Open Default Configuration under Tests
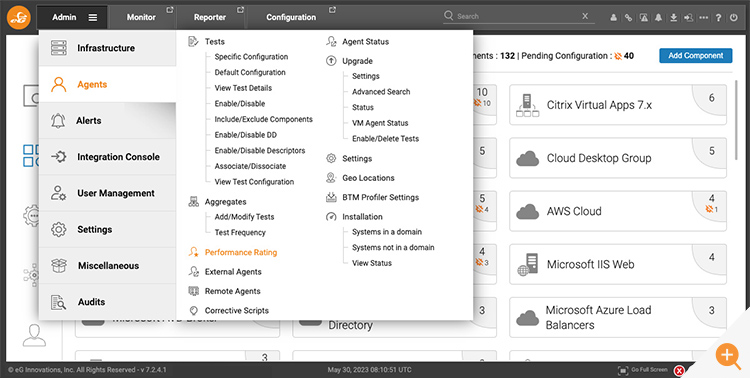Image resolution: width=750 pixels, height=378 pixels. [x=250, y=72]
